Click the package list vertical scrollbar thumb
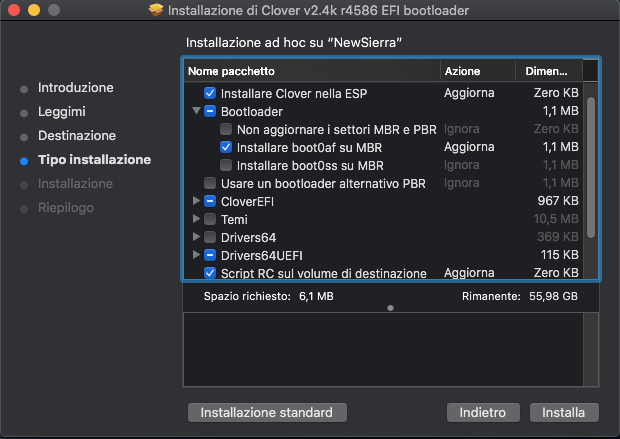Screen dimensions: 620x439 pyautogui.click(x=591, y=167)
